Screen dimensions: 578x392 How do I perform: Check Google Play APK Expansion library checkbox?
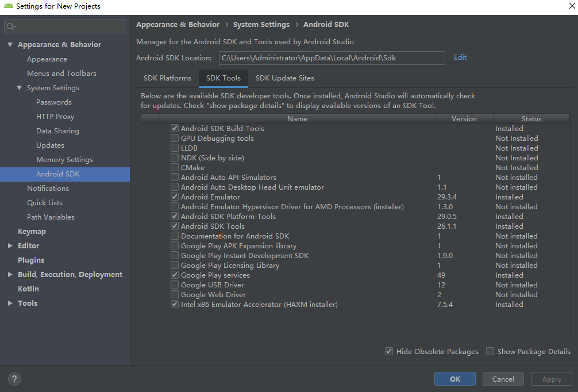(175, 245)
